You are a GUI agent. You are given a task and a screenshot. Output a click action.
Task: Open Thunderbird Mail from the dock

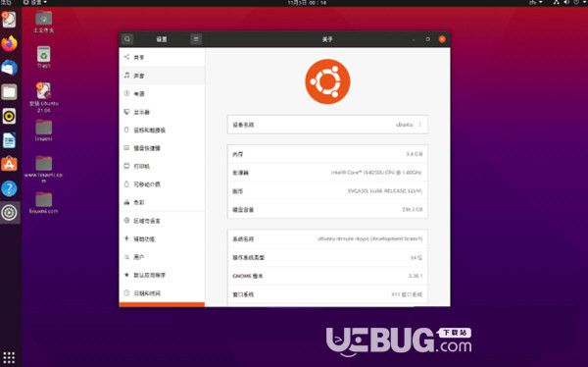point(9,68)
